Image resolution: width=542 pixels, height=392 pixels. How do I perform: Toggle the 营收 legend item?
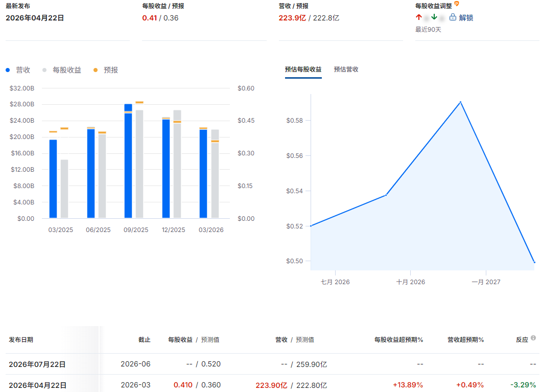(18, 70)
